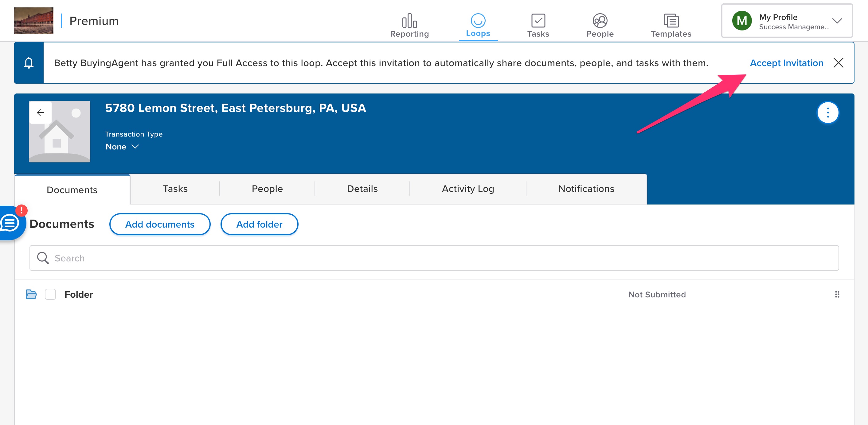Check the Folder row checkbox
The width and height of the screenshot is (868, 425).
pyautogui.click(x=51, y=295)
